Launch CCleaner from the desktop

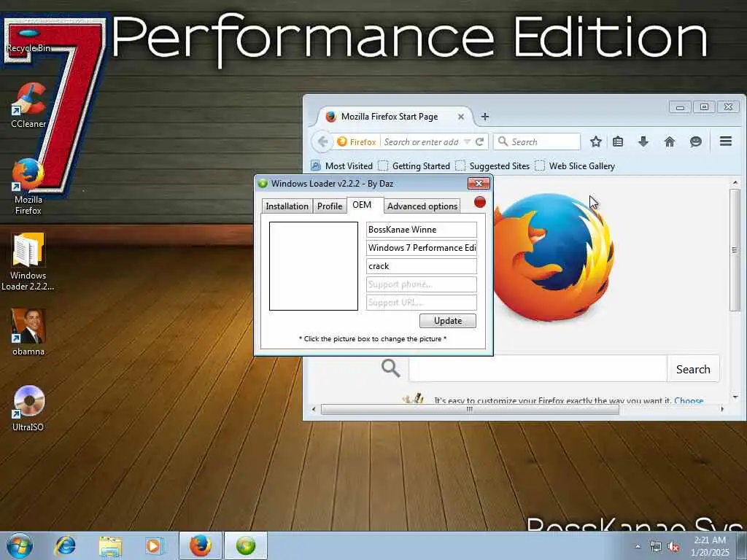coord(28,105)
